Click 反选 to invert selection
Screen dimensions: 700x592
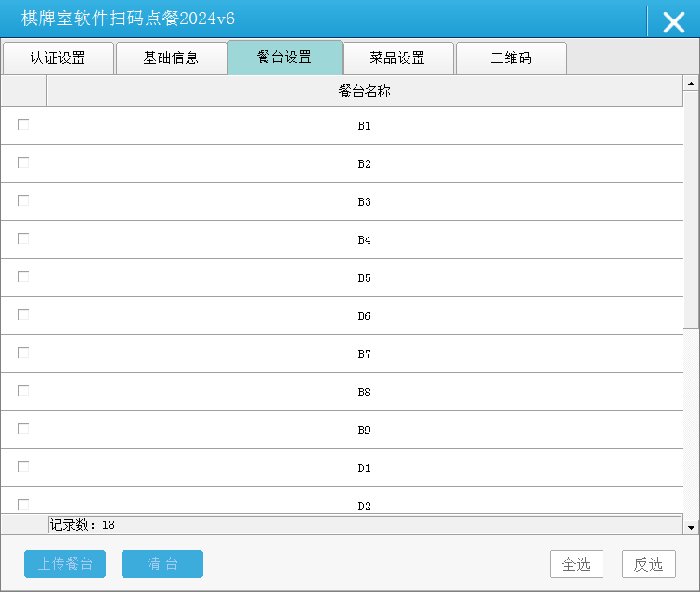[x=649, y=564]
